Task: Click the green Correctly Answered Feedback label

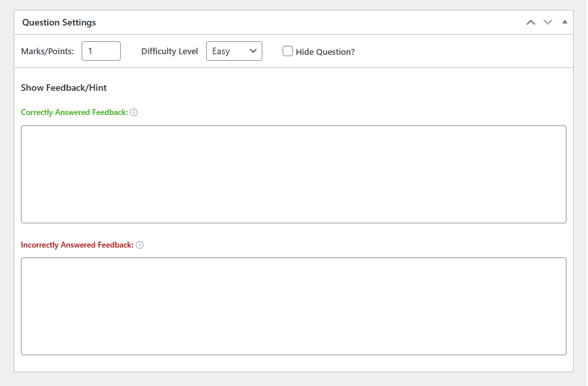Action: 74,112
